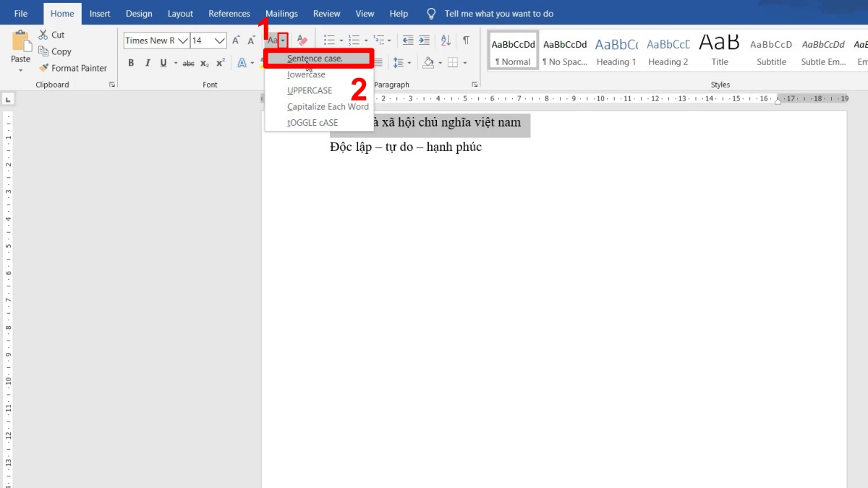The height and width of the screenshot is (488, 868).
Task: Click the ruler tab selector box
Action: pyautogui.click(x=7, y=99)
